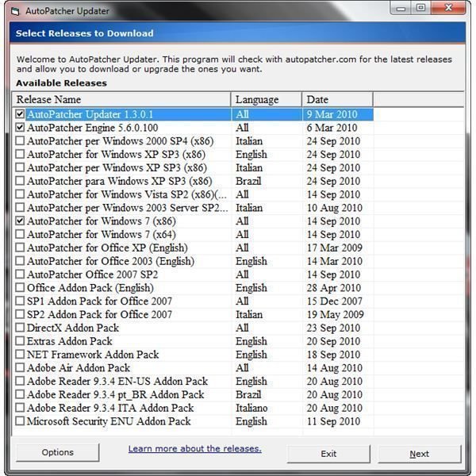The width and height of the screenshot is (476, 476).
Task: Click the 19 May 2009 date cell
Action: click(335, 315)
